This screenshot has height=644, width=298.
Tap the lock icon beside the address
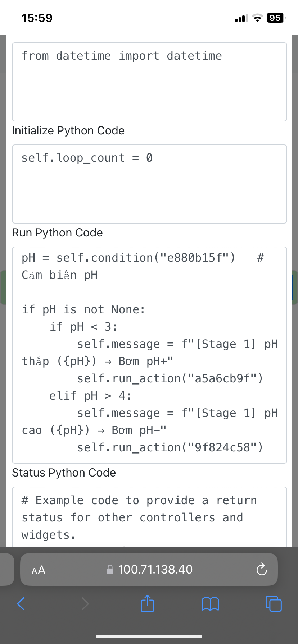tap(110, 570)
